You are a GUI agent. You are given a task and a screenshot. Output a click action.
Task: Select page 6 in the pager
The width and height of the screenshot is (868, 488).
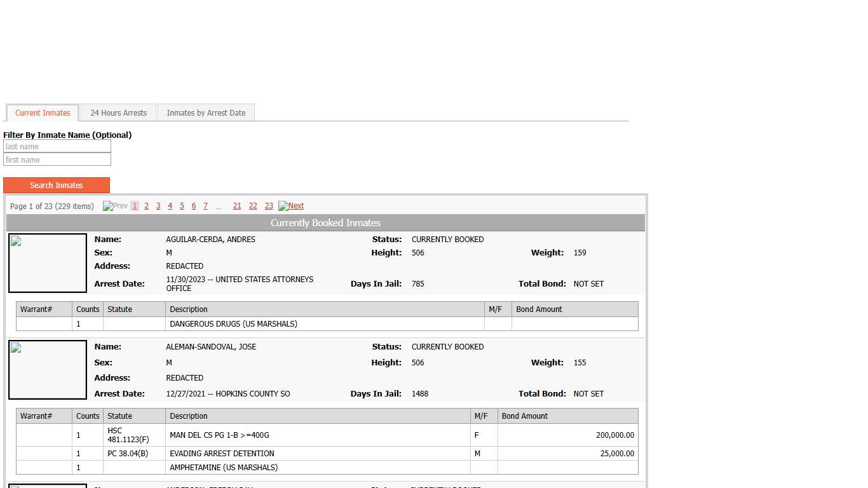pyautogui.click(x=194, y=206)
